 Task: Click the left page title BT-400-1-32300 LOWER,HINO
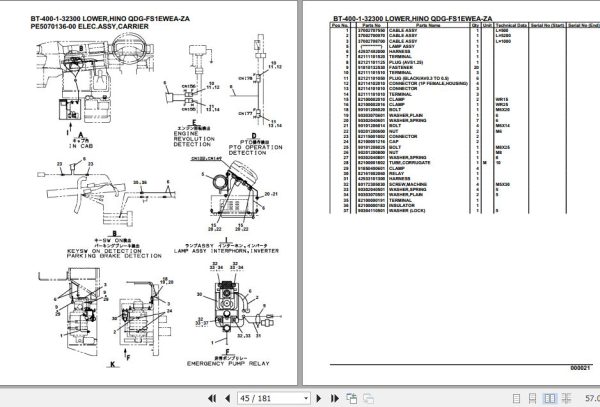coord(110,19)
